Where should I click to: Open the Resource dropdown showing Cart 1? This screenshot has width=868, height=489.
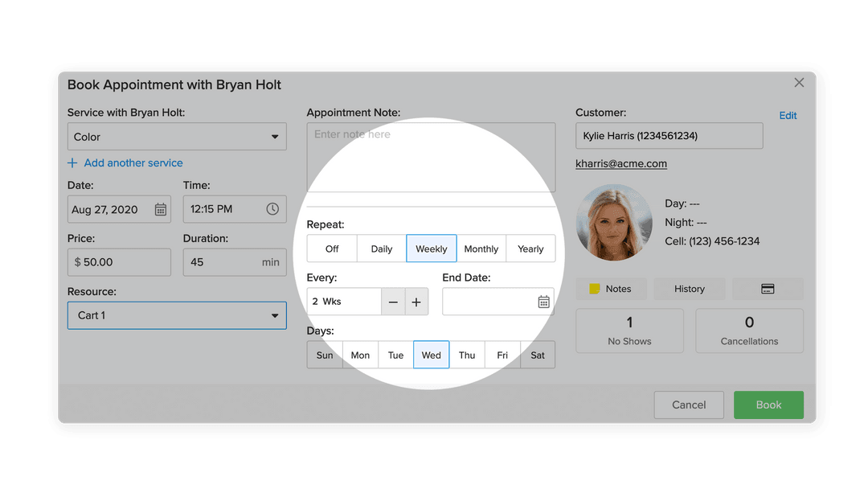pos(176,315)
